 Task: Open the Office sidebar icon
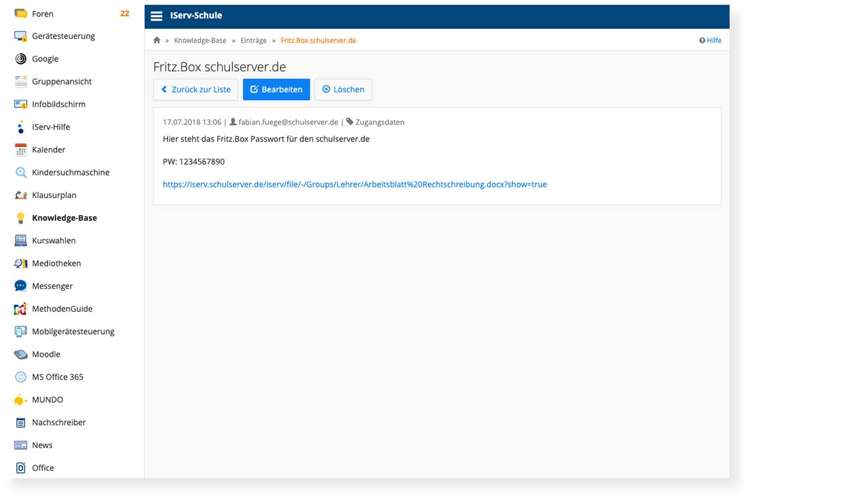20,468
